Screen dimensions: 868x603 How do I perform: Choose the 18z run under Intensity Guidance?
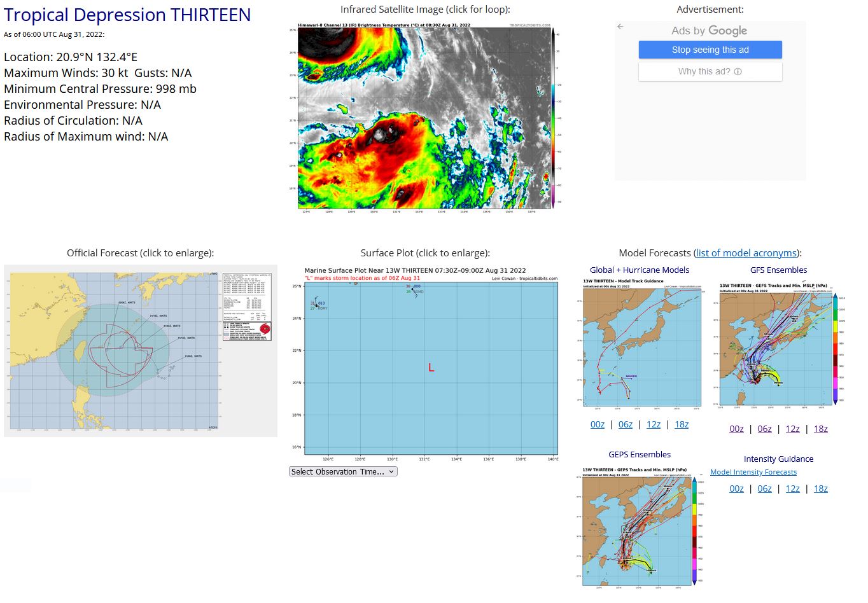pyautogui.click(x=821, y=489)
